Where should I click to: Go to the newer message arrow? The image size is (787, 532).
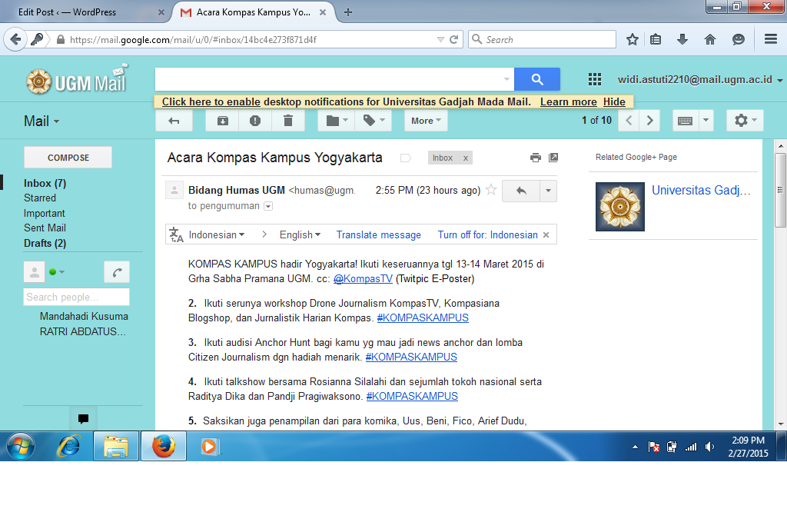tap(629, 121)
